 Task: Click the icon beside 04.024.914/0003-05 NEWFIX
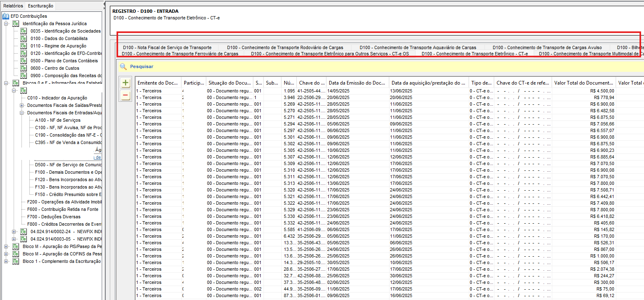(24, 239)
